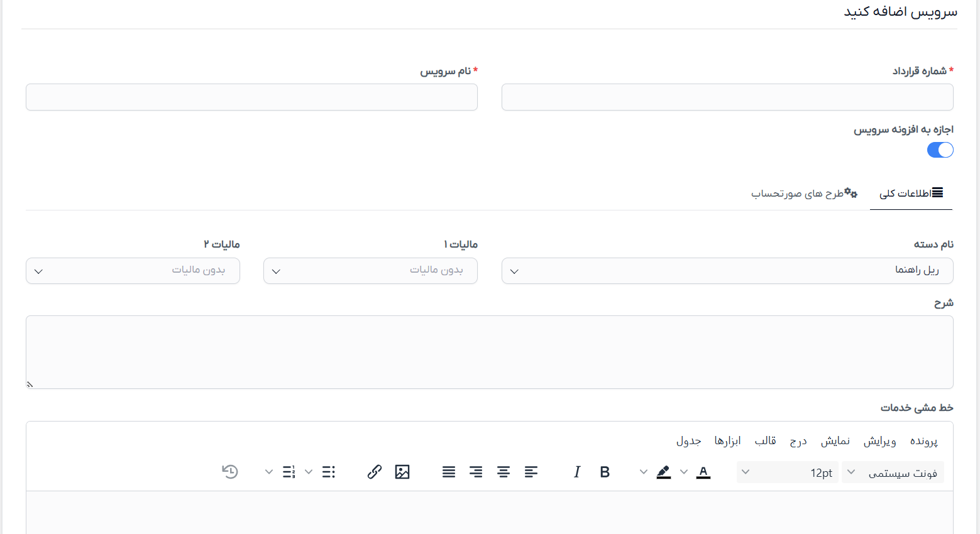Focus the شماره قرارداد input field

(727, 97)
